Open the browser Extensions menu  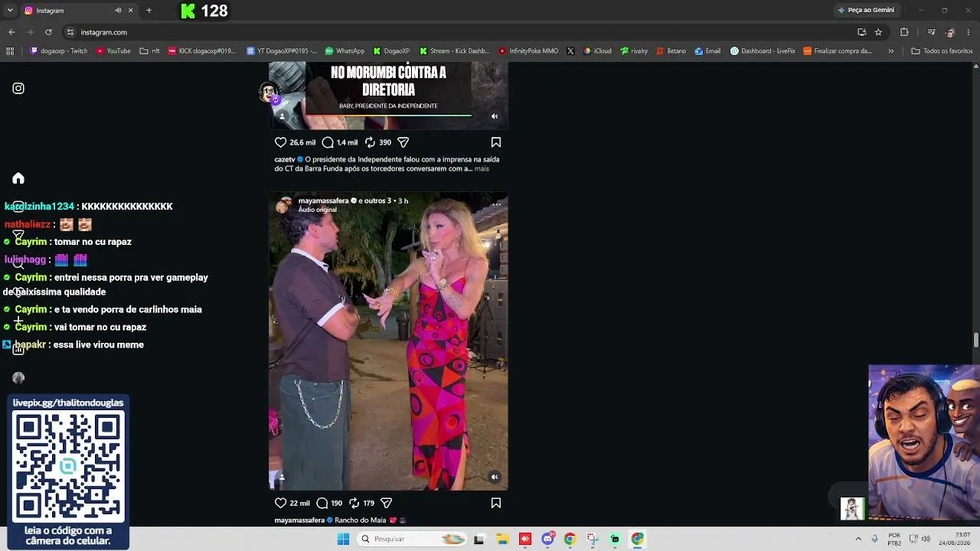[x=904, y=32]
